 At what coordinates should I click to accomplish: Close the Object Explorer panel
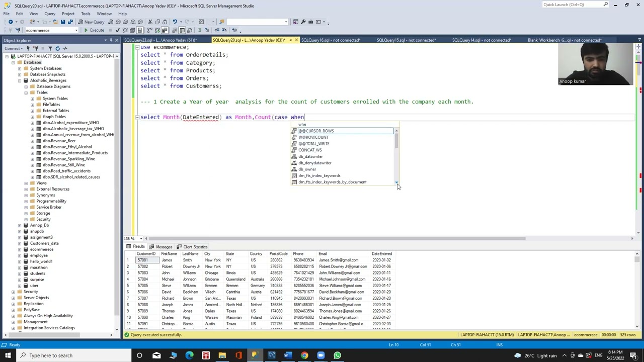[x=117, y=40]
